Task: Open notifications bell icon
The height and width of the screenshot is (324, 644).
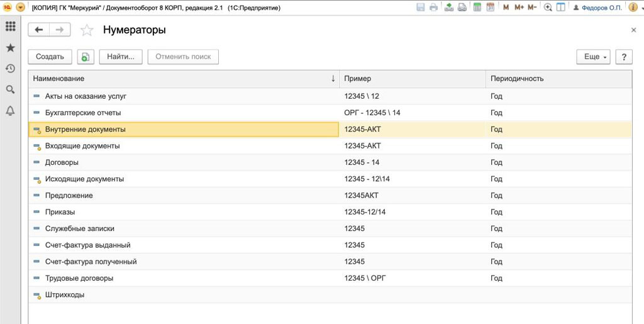Action: [x=10, y=111]
